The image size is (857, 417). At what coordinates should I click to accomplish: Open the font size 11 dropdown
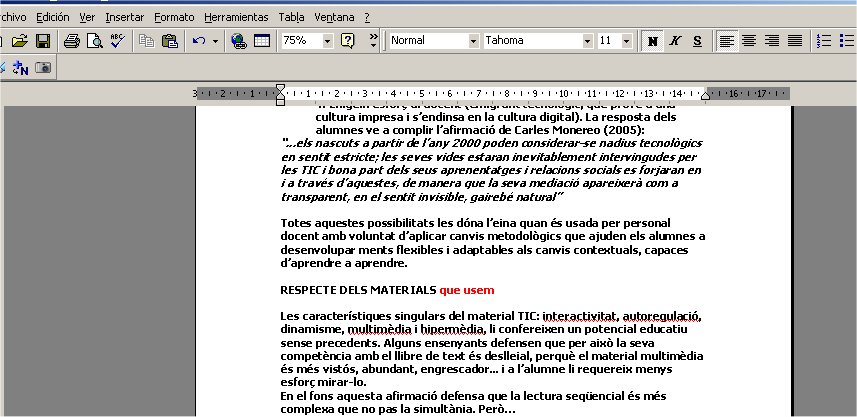pyautogui.click(x=627, y=41)
